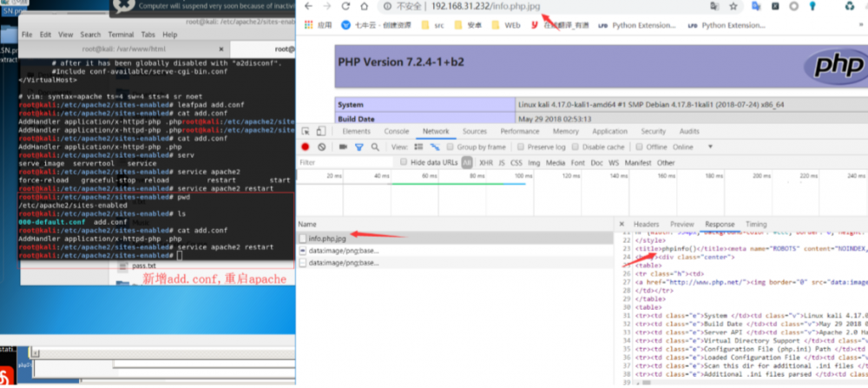Toggle the network filter funnel icon
Image resolution: width=868 pixels, height=388 pixels.
click(358, 147)
